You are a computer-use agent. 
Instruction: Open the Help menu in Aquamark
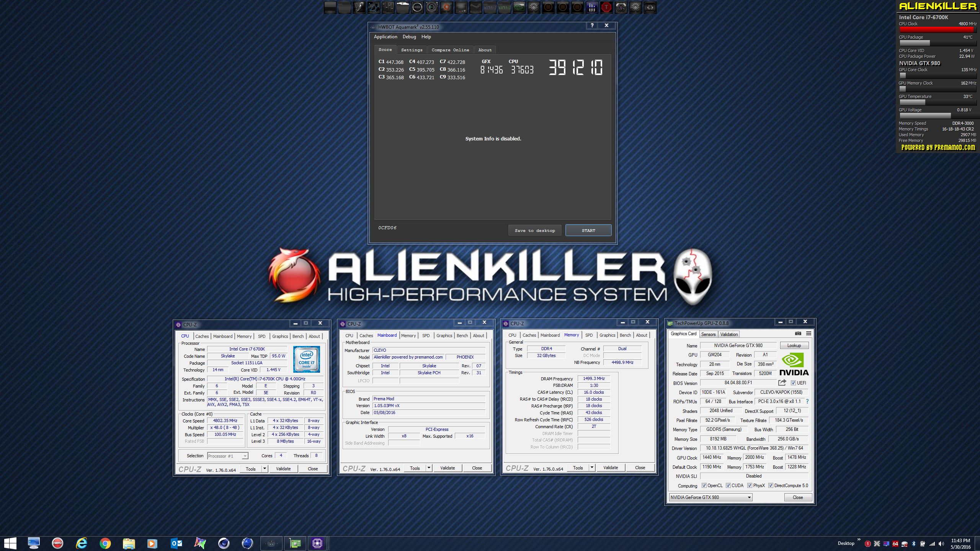(426, 37)
